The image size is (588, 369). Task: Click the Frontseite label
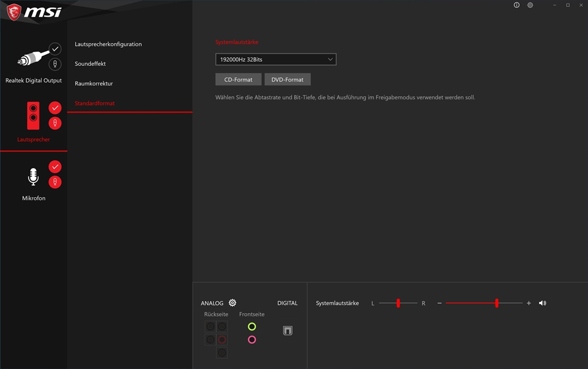tap(252, 314)
